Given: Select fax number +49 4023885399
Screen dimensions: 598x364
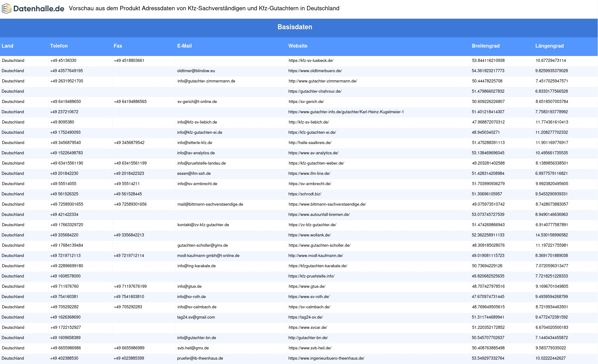Looking at the screenshot, I should (129, 358).
